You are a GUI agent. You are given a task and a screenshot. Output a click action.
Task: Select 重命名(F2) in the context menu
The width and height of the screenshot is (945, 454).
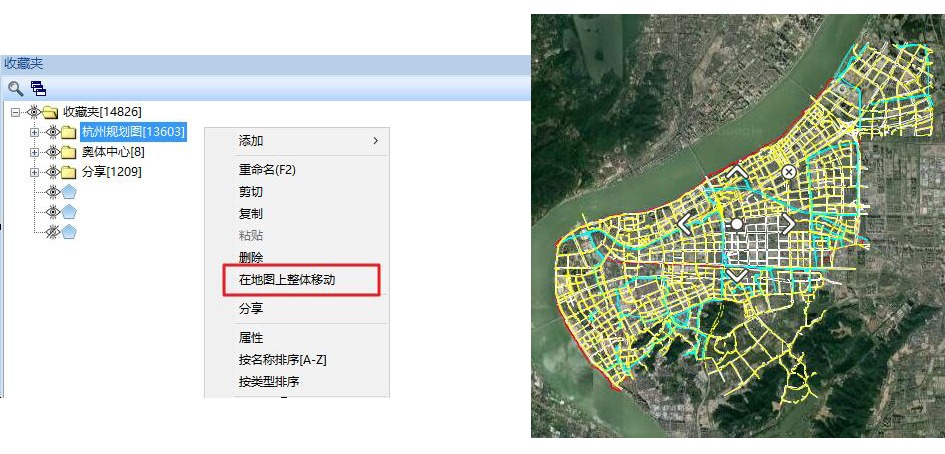[267, 170]
